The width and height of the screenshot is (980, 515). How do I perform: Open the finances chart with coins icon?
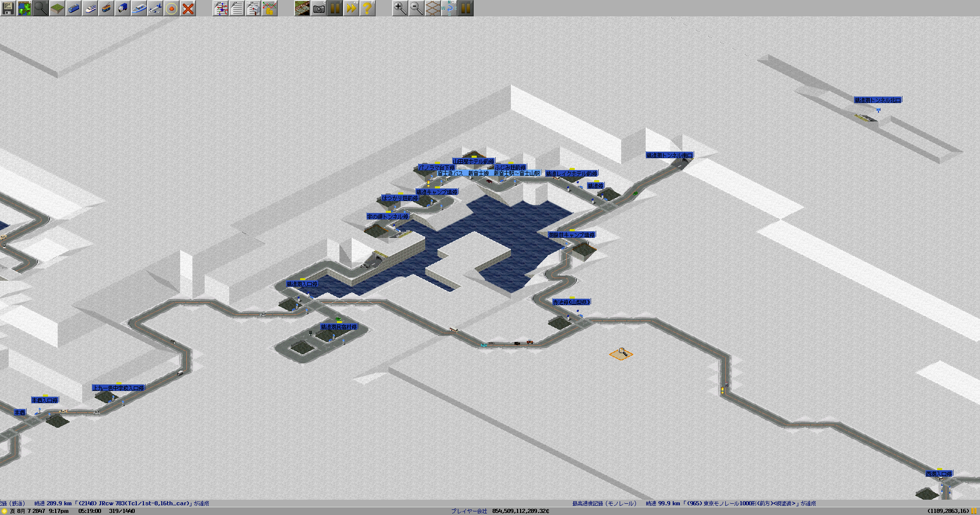(269, 8)
